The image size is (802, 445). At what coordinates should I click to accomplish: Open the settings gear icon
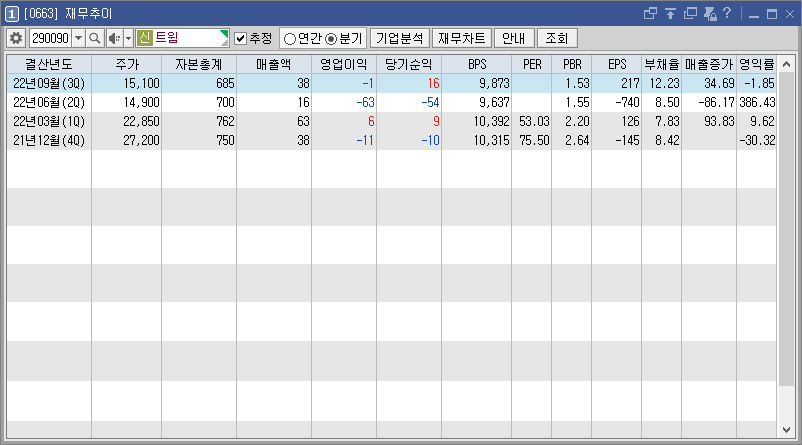click(x=16, y=38)
